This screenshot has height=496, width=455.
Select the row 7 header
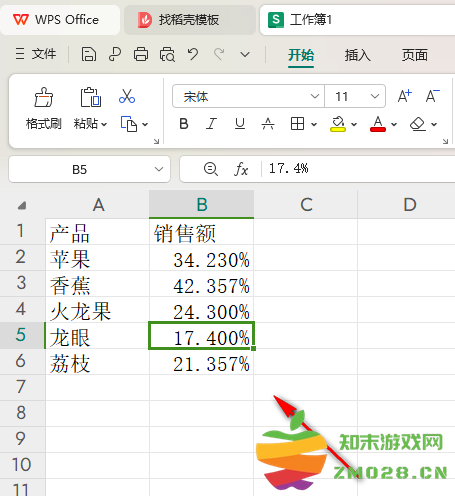click(x=22, y=387)
